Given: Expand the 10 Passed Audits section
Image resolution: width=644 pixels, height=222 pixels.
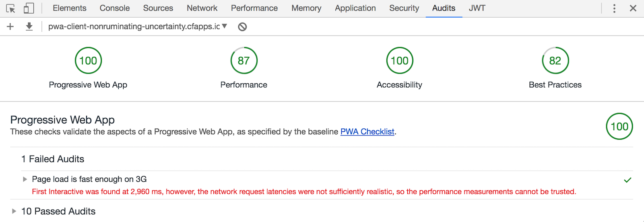Looking at the screenshot, I should [14, 211].
